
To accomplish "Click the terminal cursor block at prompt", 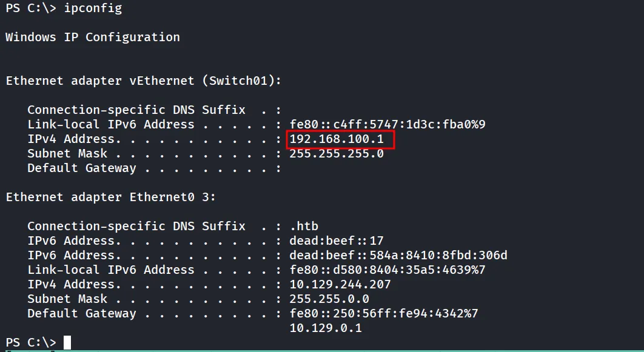I will 67,342.
